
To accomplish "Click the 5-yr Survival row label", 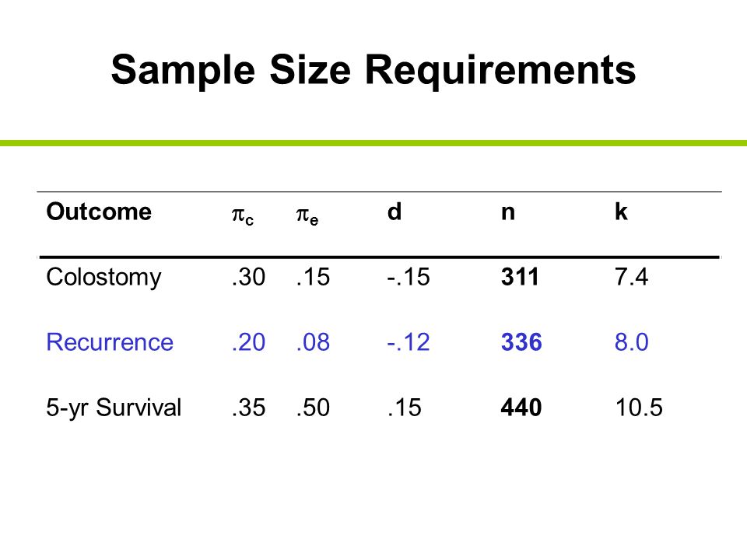I will tap(114, 408).
